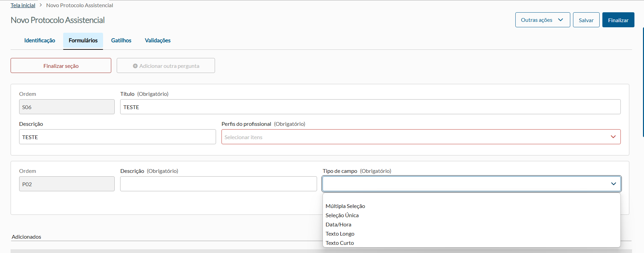Expand Perfis do profissional dropdown arrow
This screenshot has height=253, width=644.
[x=613, y=137]
